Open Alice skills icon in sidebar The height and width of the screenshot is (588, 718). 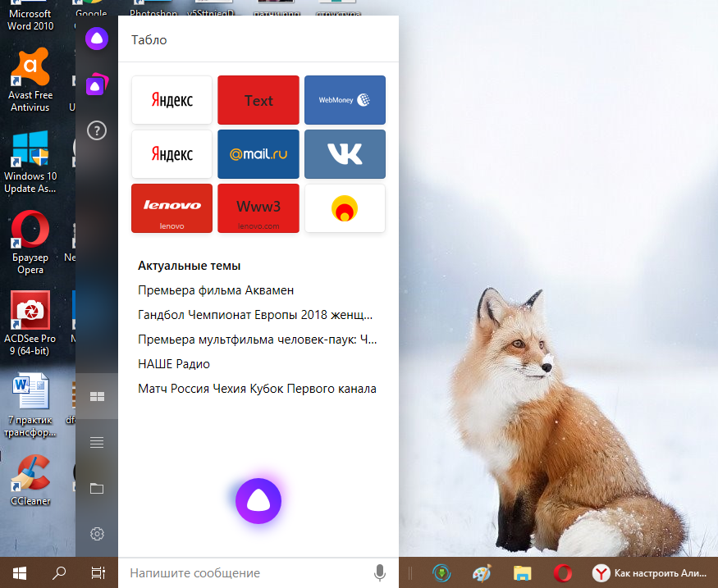[97, 84]
